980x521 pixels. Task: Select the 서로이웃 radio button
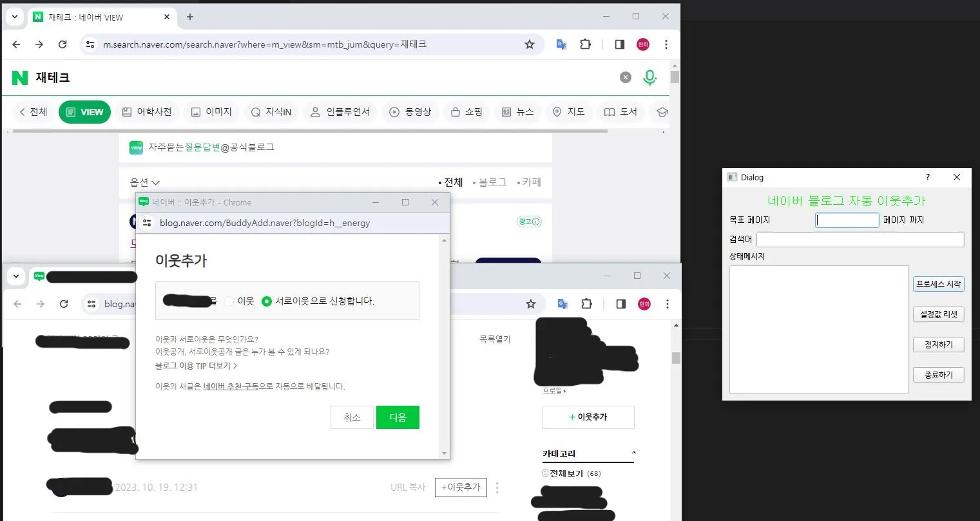pos(266,301)
